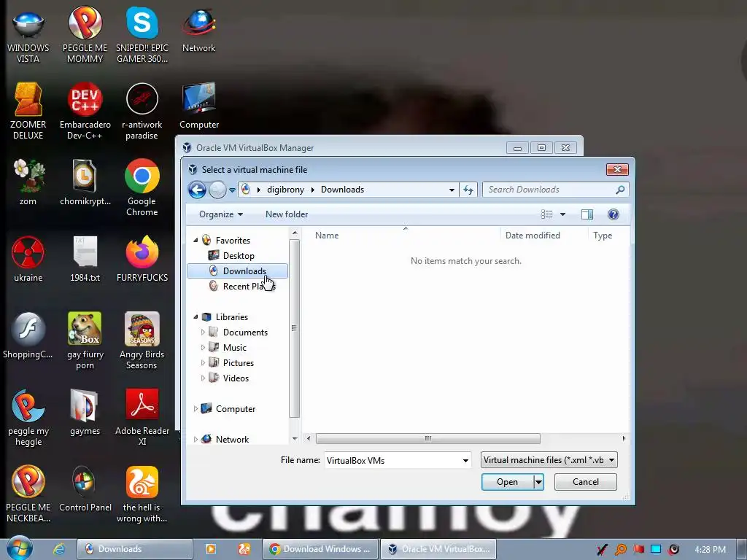Select Videos in the Libraries tree
The width and height of the screenshot is (747, 560).
[236, 378]
